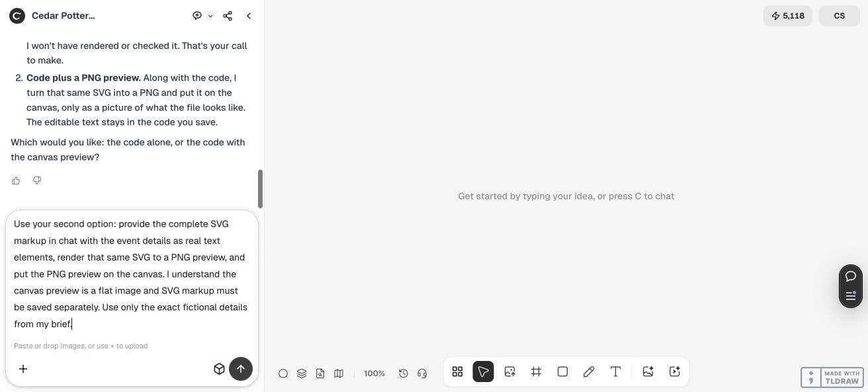The width and height of the screenshot is (868, 392).
Task: Open the history clock icon
Action: [404, 373]
